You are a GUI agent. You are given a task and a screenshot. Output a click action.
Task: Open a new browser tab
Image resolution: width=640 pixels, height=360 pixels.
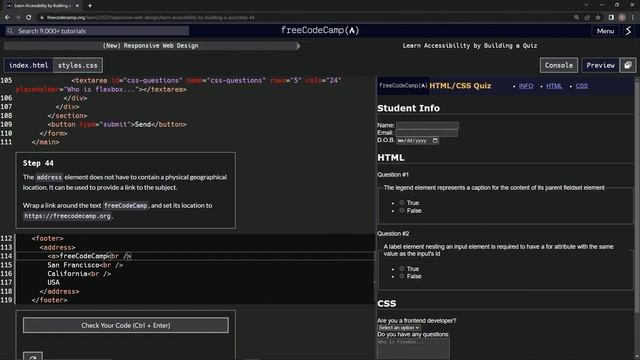pyautogui.click(x=90, y=6)
